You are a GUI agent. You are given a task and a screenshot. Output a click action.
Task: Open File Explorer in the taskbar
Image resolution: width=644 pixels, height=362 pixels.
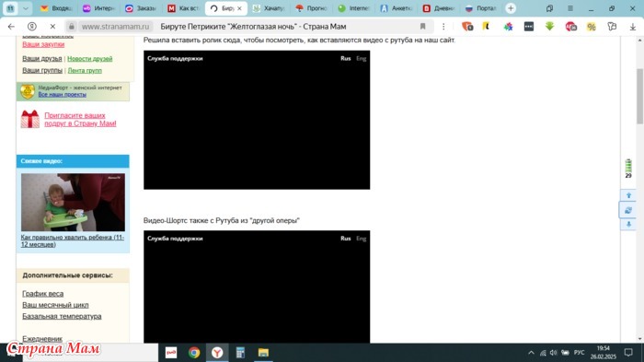coord(263,353)
